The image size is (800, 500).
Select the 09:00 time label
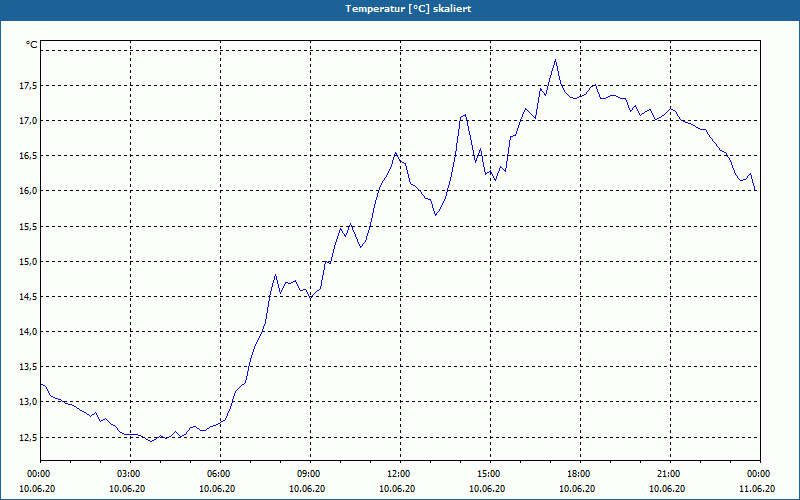coord(311,474)
